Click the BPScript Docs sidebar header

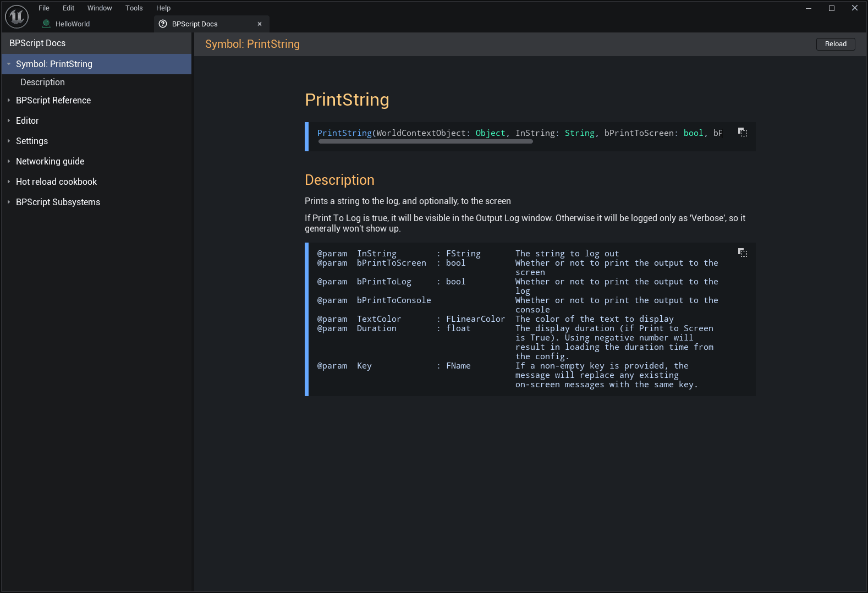[x=37, y=43]
